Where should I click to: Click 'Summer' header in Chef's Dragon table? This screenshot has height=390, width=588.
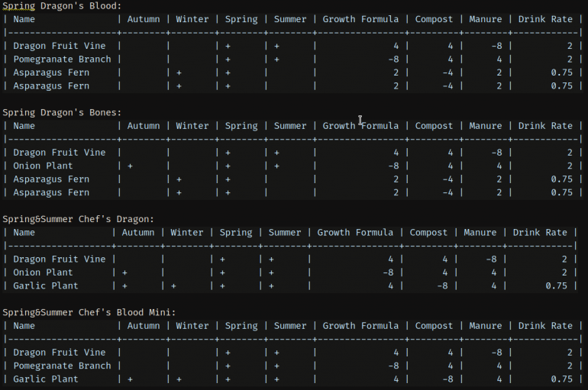(285, 233)
